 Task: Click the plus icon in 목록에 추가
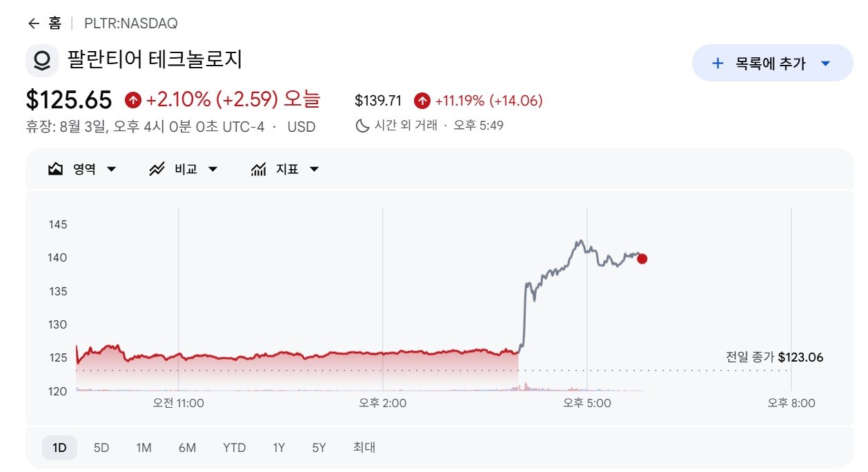(x=718, y=63)
